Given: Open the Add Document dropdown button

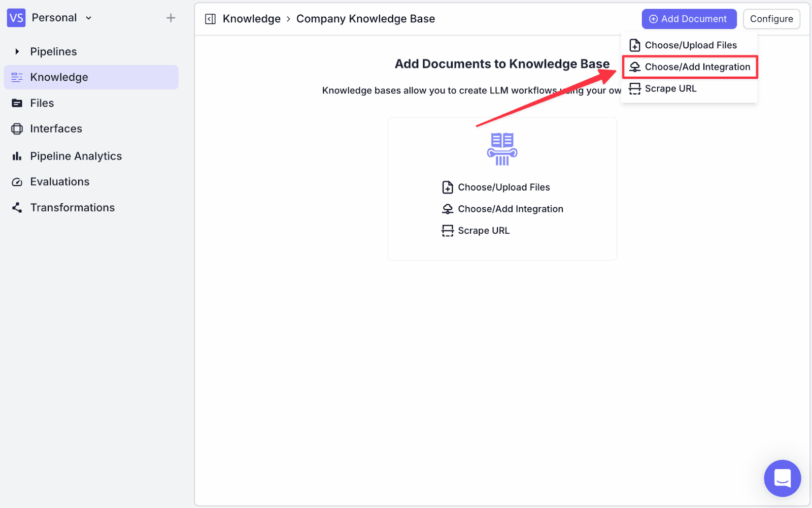Looking at the screenshot, I should [x=689, y=19].
